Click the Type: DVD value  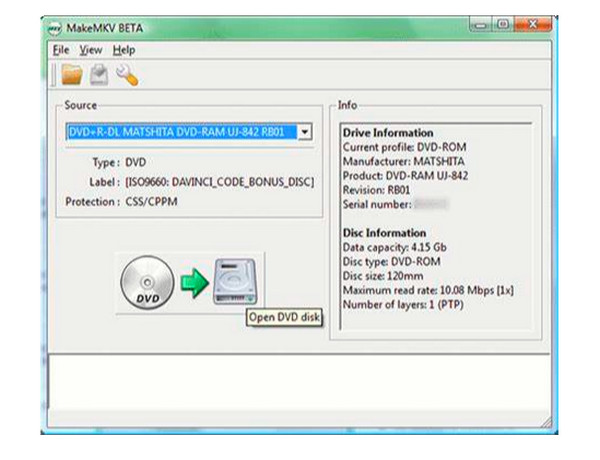coord(136,162)
